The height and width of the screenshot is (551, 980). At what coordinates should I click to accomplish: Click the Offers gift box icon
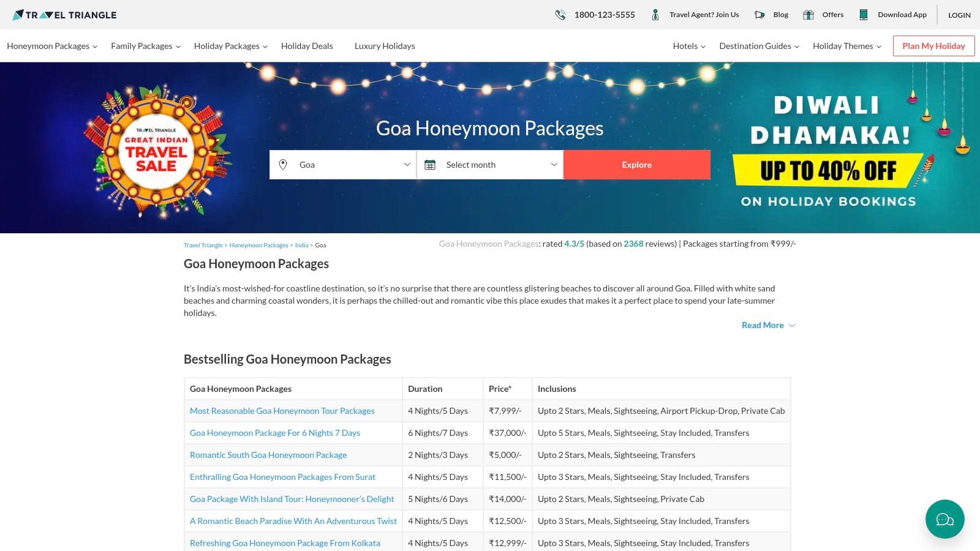point(809,15)
